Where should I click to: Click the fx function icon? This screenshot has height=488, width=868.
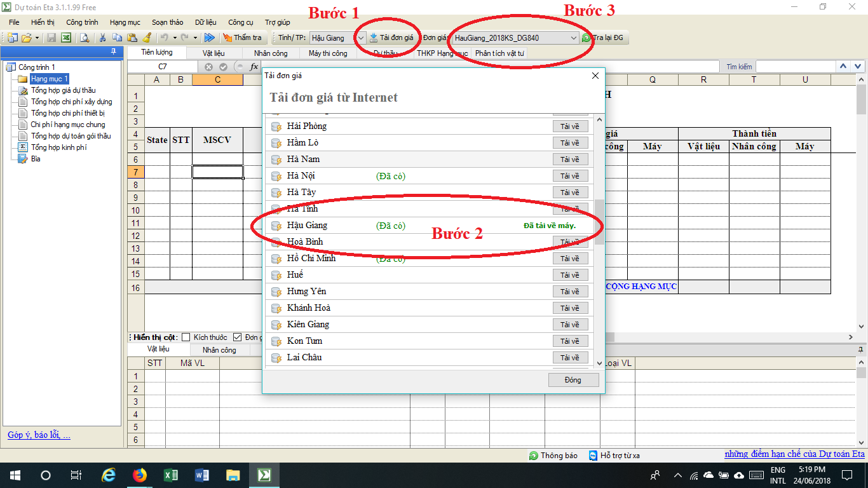[254, 67]
